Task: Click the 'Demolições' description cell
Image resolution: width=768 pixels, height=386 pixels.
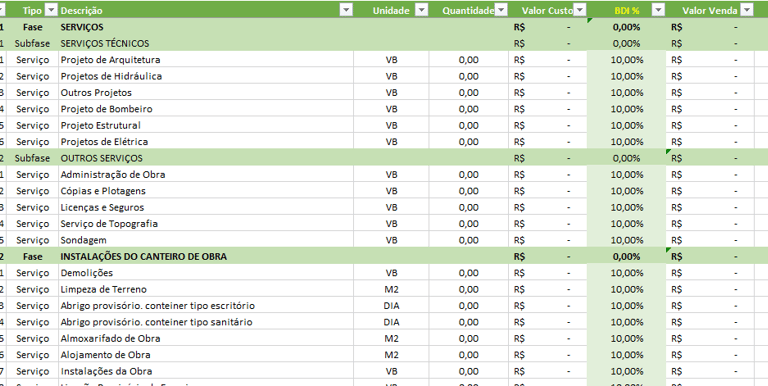Action: (206, 273)
